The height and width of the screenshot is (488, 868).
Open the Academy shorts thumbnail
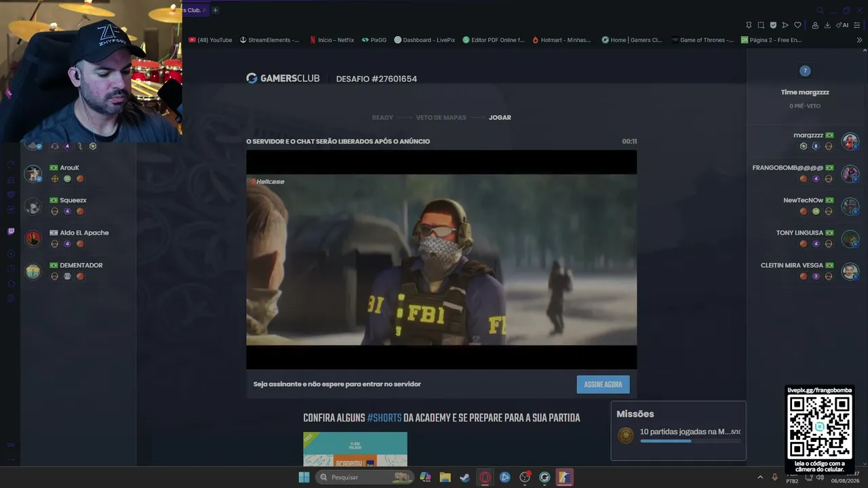[x=355, y=449]
